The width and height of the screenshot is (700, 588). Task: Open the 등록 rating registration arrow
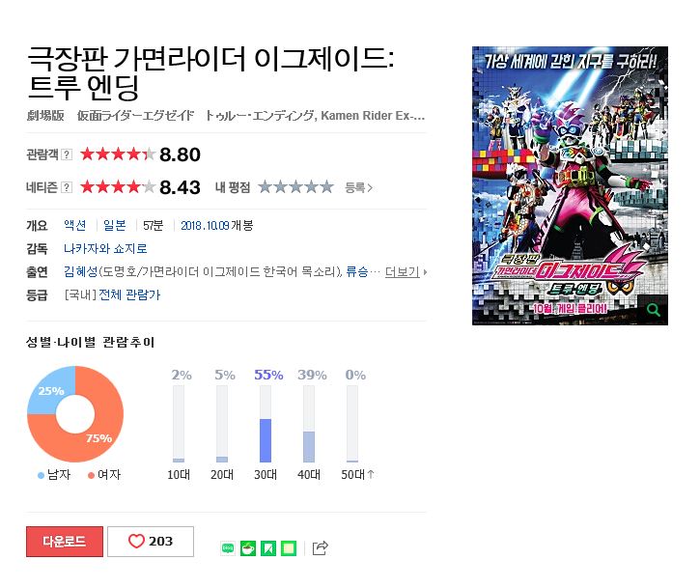[x=358, y=187]
